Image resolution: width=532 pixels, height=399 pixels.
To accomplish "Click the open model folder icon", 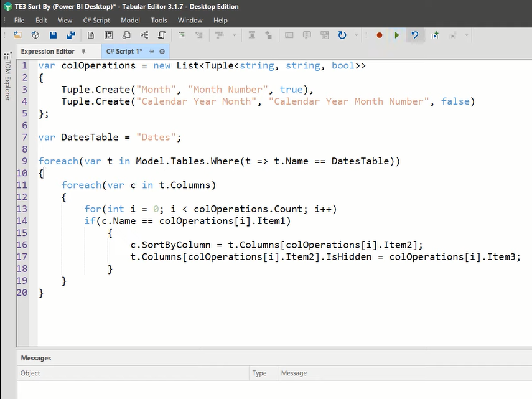I will point(17,35).
